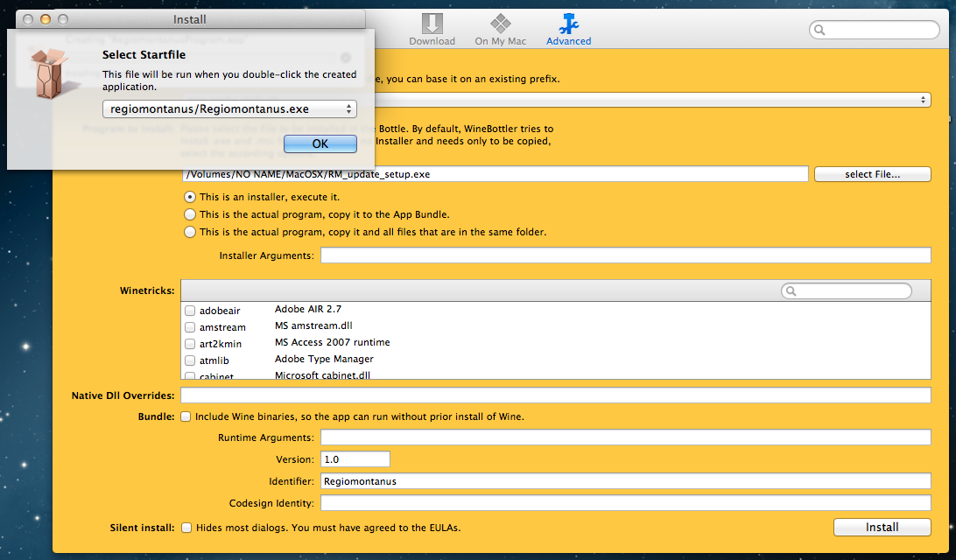Click the search magnifier in toolbar field
Screen dimensions: 956x560
pyautogui.click(x=820, y=30)
